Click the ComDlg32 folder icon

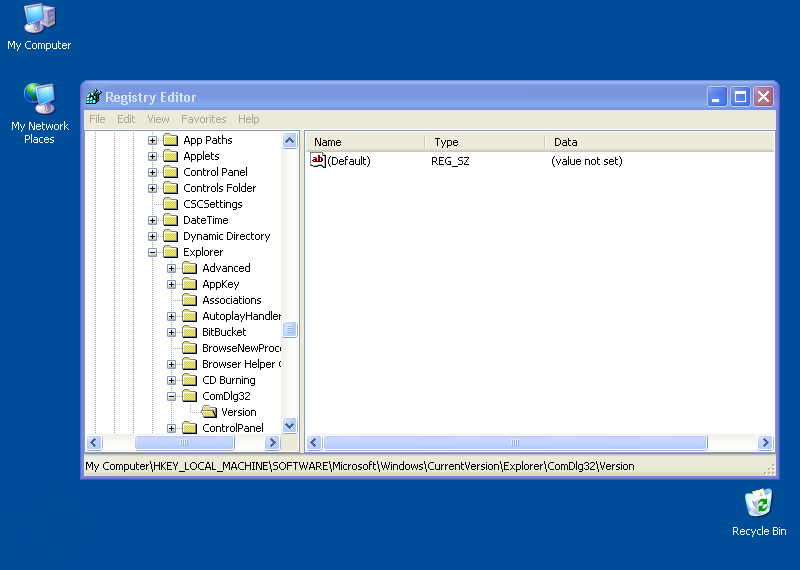189,395
